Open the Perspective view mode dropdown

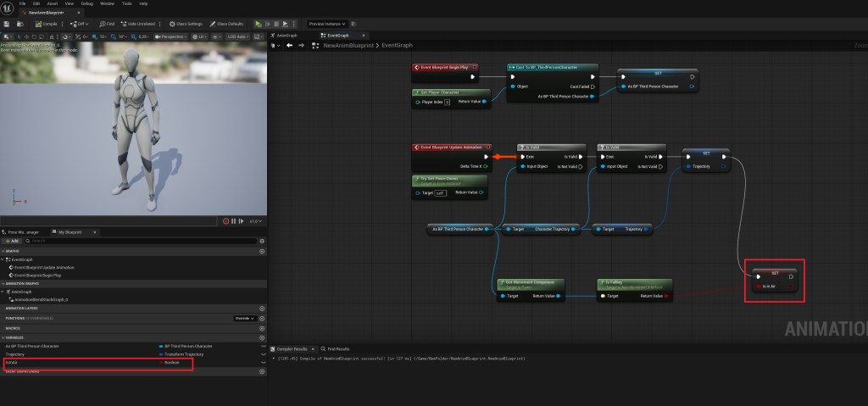pos(170,36)
